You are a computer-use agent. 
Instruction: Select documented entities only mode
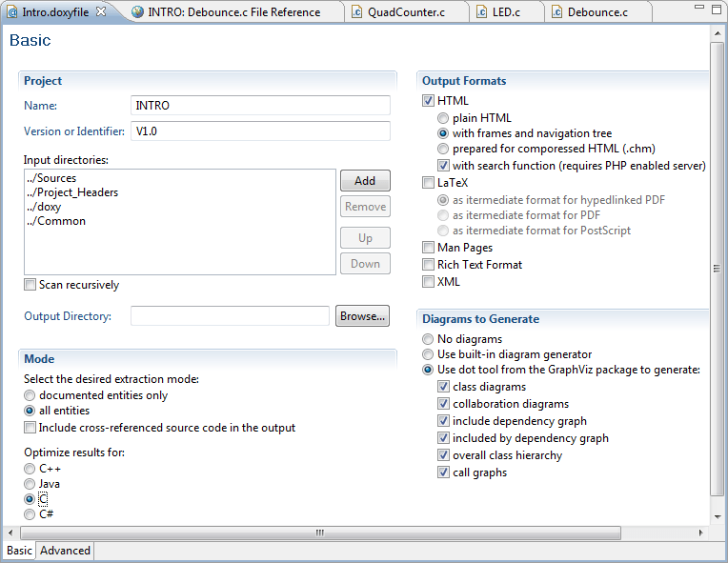tap(30, 395)
